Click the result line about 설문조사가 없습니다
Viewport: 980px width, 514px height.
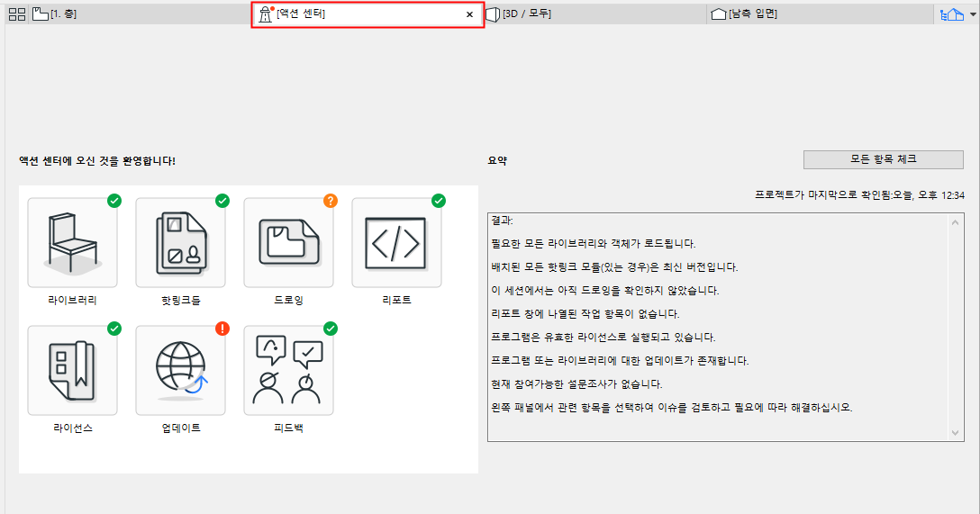[576, 384]
